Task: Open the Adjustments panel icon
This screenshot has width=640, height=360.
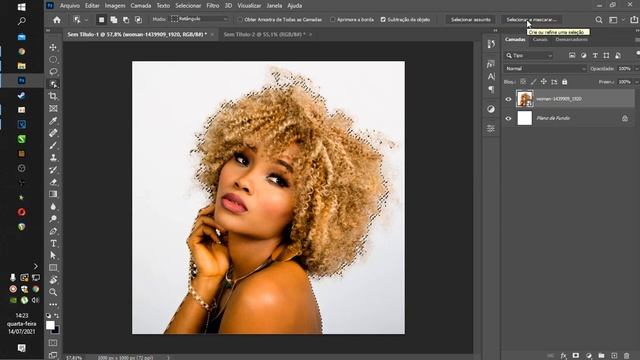Action: coord(491,109)
